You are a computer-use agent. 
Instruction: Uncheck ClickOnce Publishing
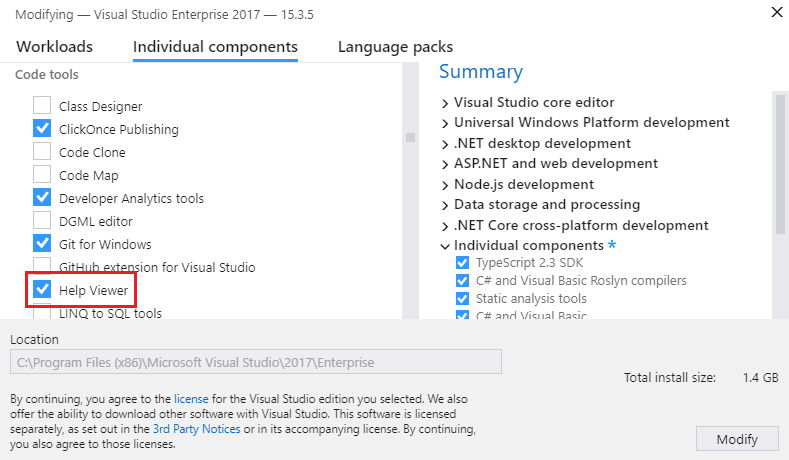[x=42, y=128]
